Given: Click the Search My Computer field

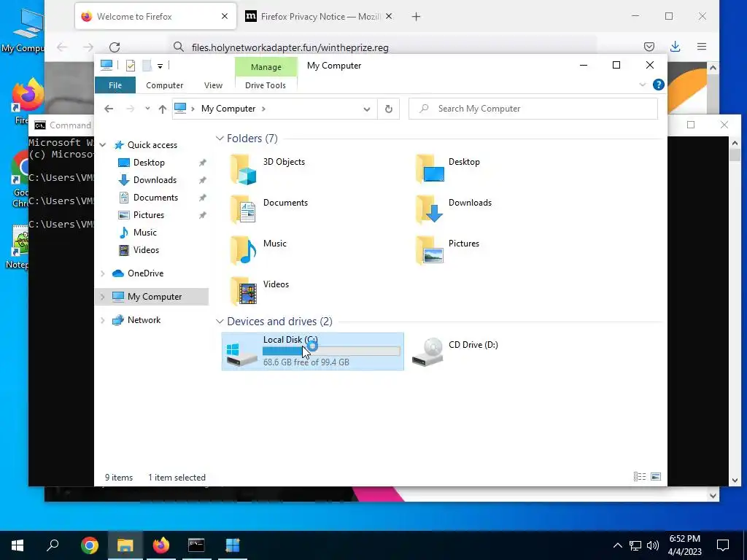Looking at the screenshot, I should [x=533, y=109].
